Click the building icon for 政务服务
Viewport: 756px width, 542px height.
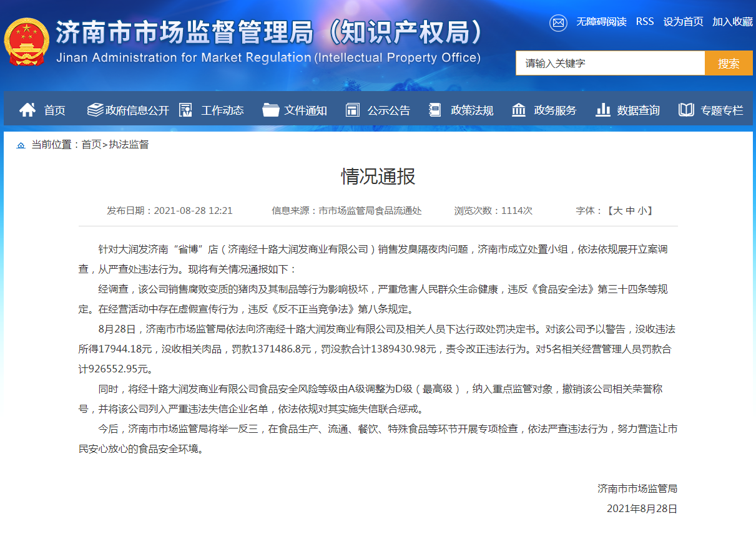(519, 110)
